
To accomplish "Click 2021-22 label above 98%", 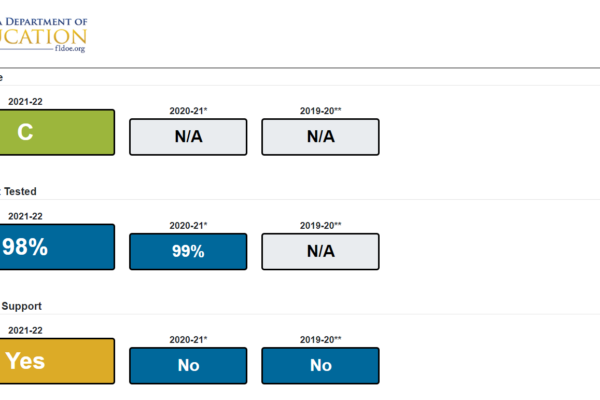I will coord(25,216).
